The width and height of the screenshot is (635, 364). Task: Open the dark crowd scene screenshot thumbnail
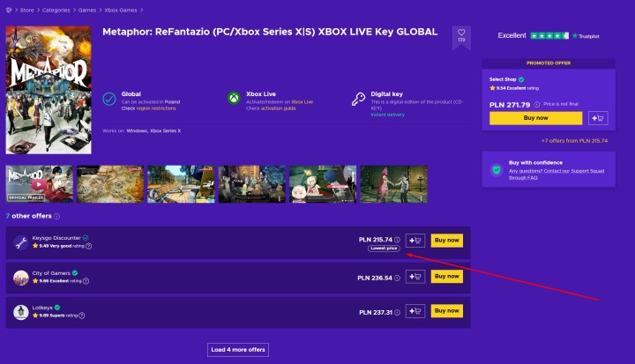pyautogui.click(x=252, y=184)
